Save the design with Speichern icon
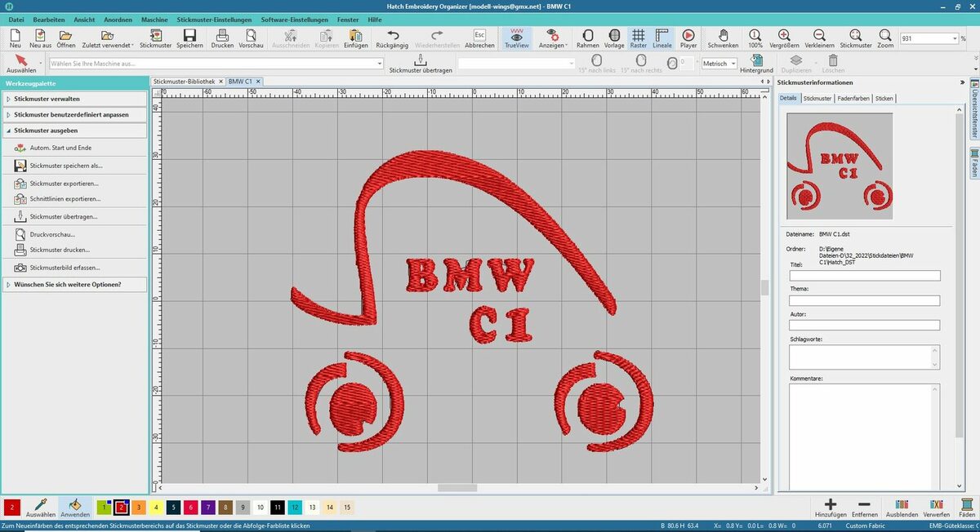Viewport: 980px width, 532px height. tap(189, 38)
